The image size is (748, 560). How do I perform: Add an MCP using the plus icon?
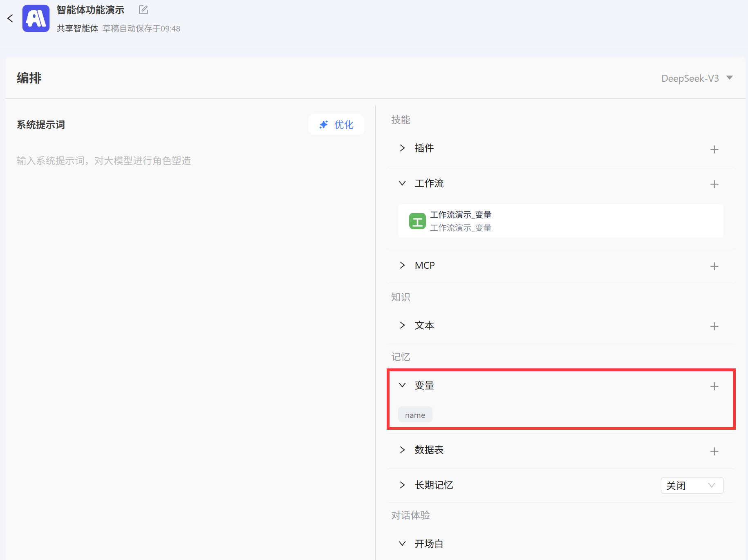point(714,266)
